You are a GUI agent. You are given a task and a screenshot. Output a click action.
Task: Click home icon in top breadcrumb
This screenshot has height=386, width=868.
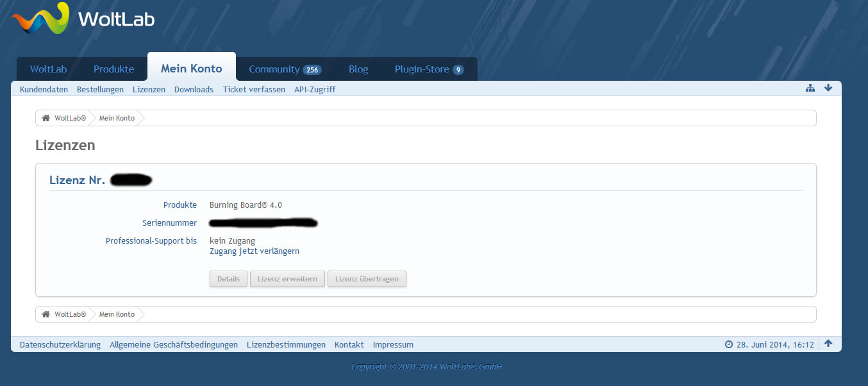click(x=46, y=118)
